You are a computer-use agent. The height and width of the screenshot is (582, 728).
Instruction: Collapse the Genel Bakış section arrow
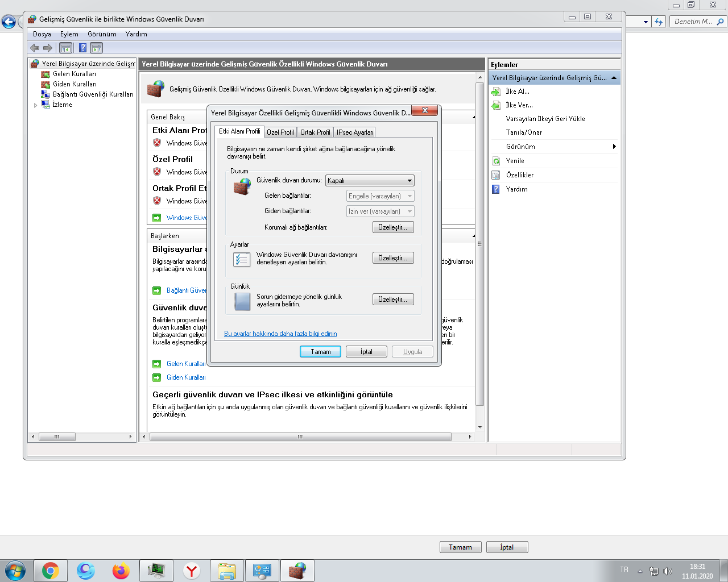tap(473, 117)
